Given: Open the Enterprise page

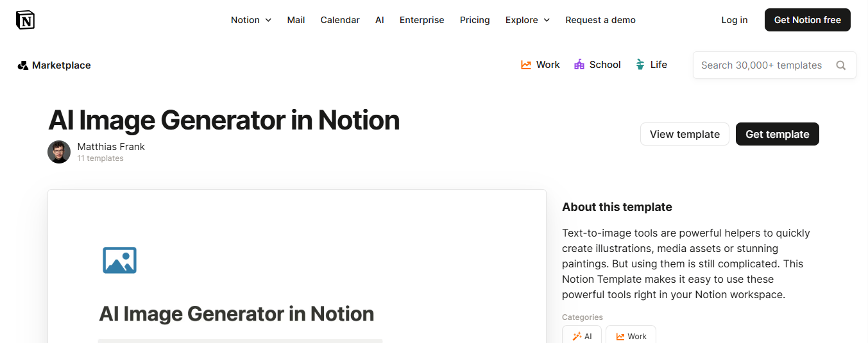Looking at the screenshot, I should point(421,20).
